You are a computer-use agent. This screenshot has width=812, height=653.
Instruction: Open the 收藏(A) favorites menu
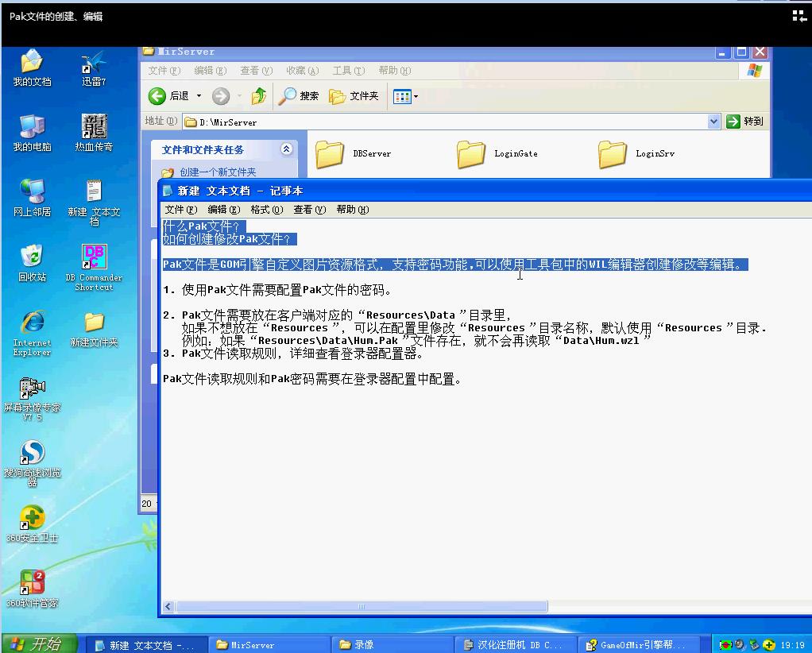click(303, 71)
